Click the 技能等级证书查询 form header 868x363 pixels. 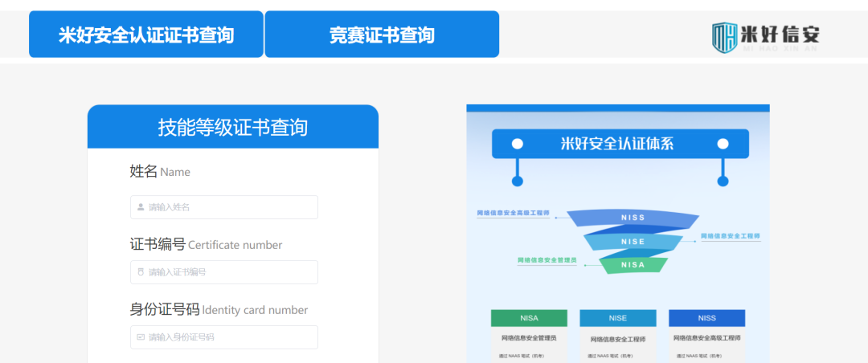pos(233,127)
